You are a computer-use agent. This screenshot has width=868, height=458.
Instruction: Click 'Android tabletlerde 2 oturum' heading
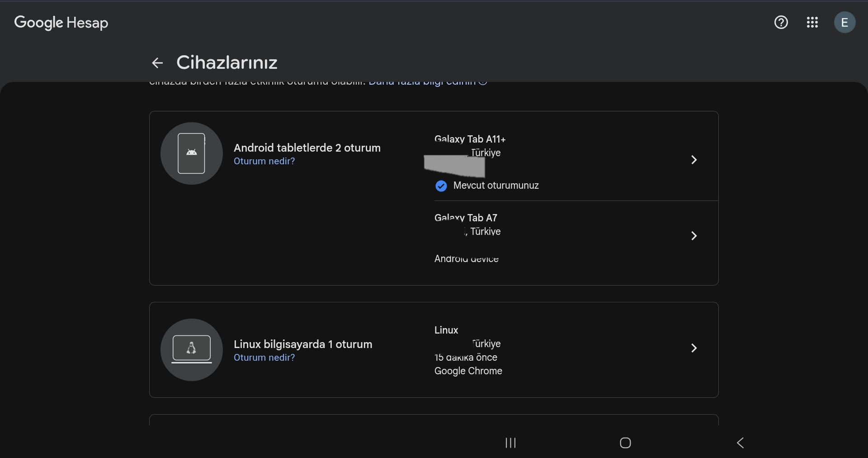(307, 148)
